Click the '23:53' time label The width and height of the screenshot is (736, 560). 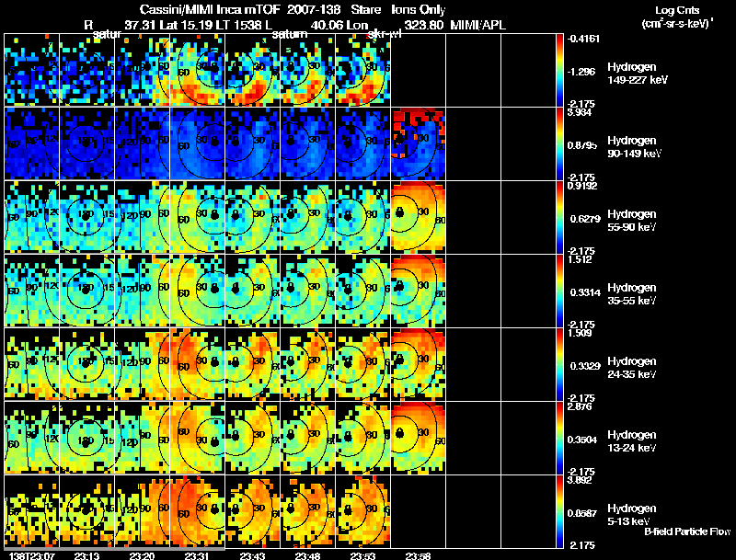[362, 555]
